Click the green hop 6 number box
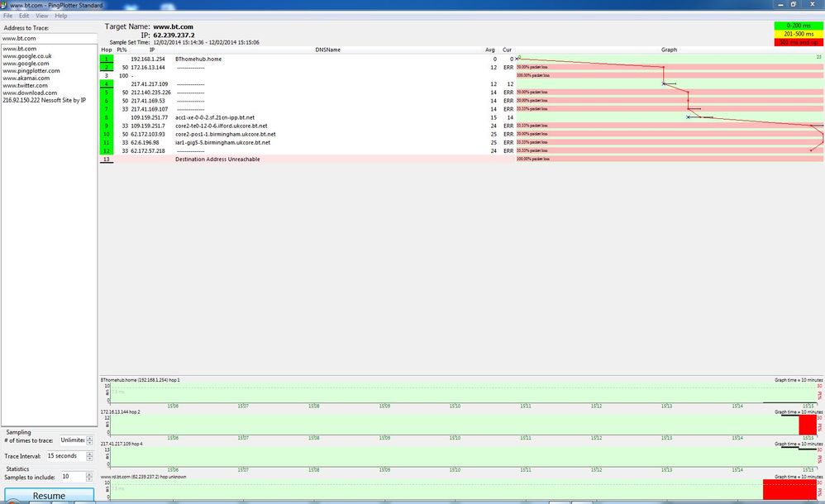 [x=107, y=101]
